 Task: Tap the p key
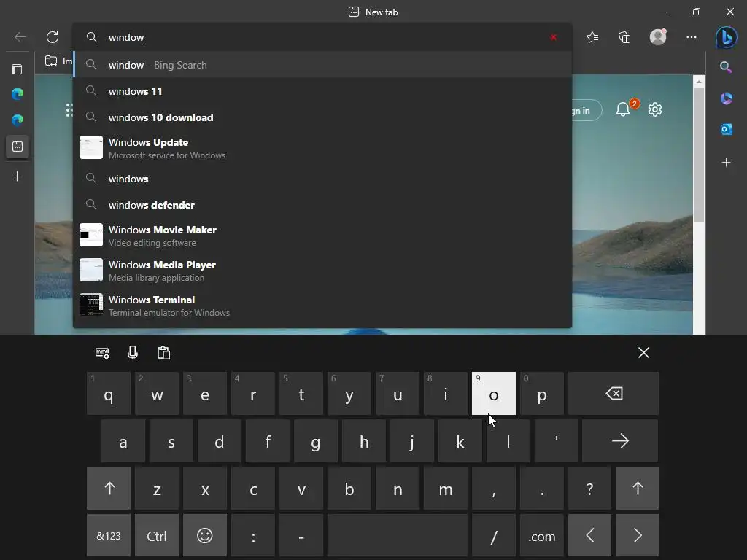point(542,393)
